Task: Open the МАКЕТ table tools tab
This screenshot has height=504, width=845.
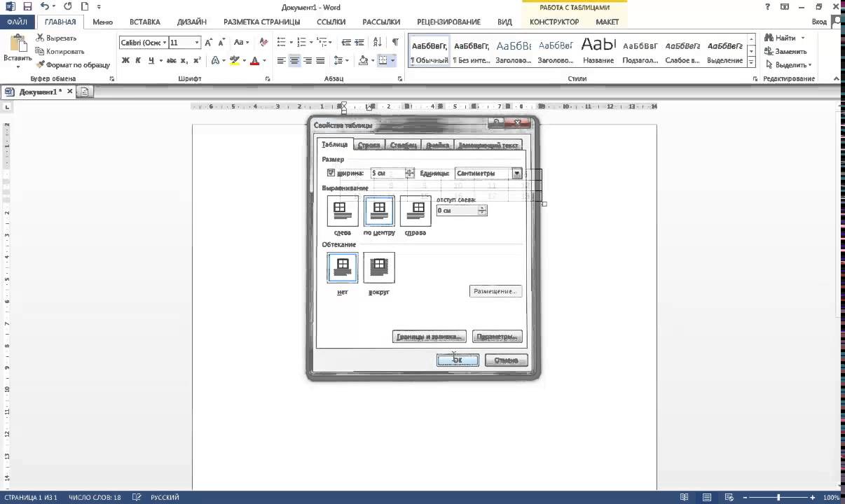Action: [607, 22]
